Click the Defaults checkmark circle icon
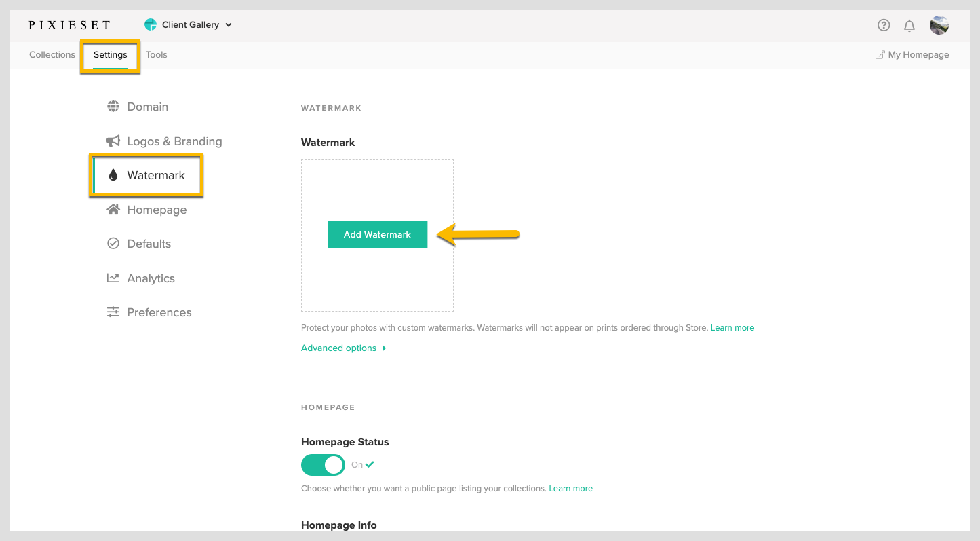980x541 pixels. click(x=113, y=244)
